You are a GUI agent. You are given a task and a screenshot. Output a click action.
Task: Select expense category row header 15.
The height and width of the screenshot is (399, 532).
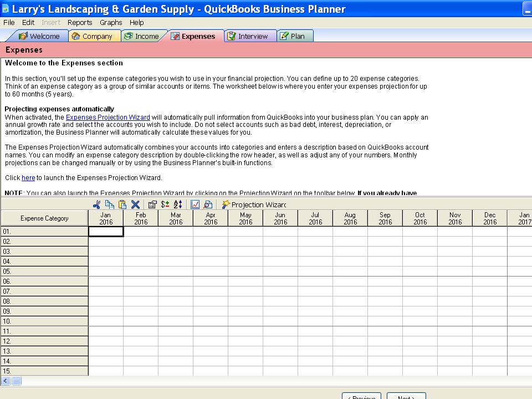[x=44, y=371]
